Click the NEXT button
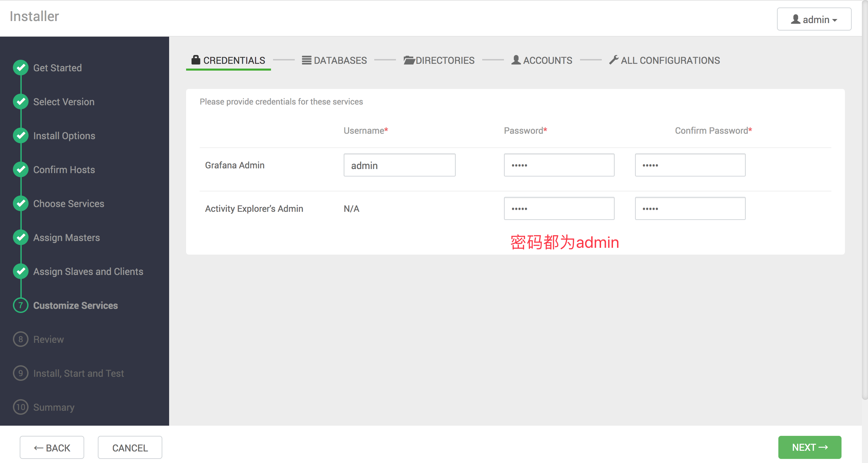Image resolution: width=868 pixels, height=463 pixels. point(809,447)
